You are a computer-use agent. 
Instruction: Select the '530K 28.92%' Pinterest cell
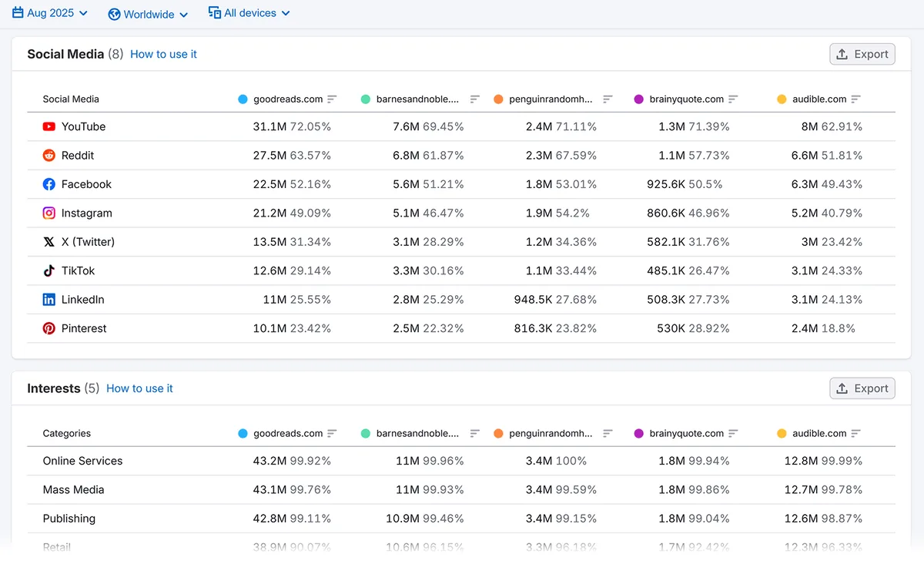[x=693, y=328]
